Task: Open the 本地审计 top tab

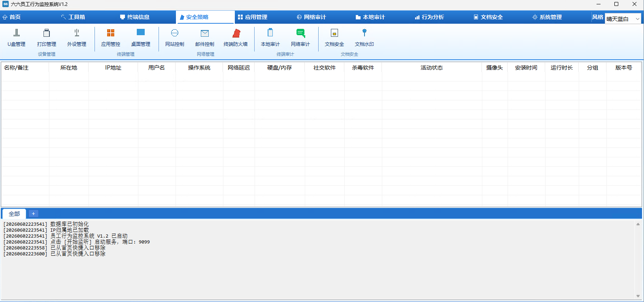Action: coord(370,17)
